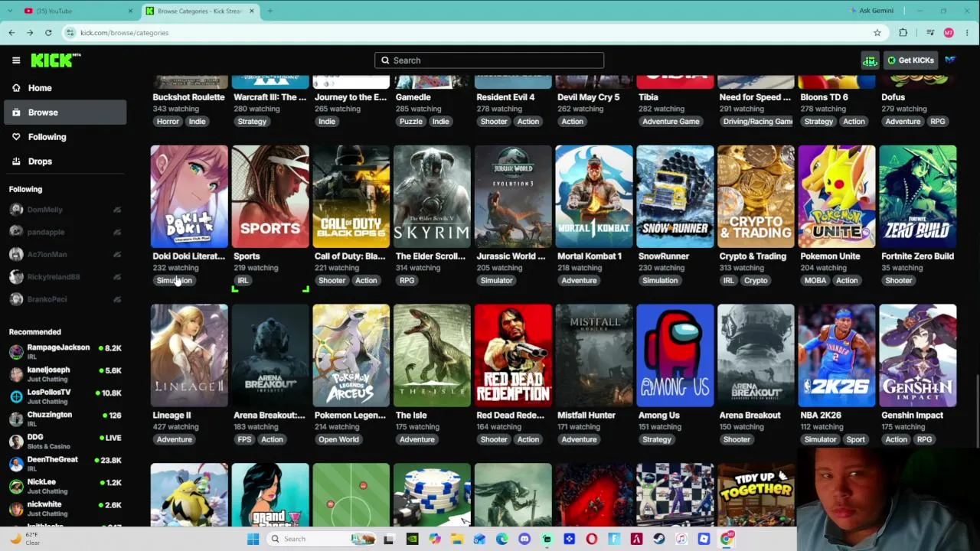Open LosPollosTV recommended channel
Viewport: 980px width, 551px height.
pos(64,396)
